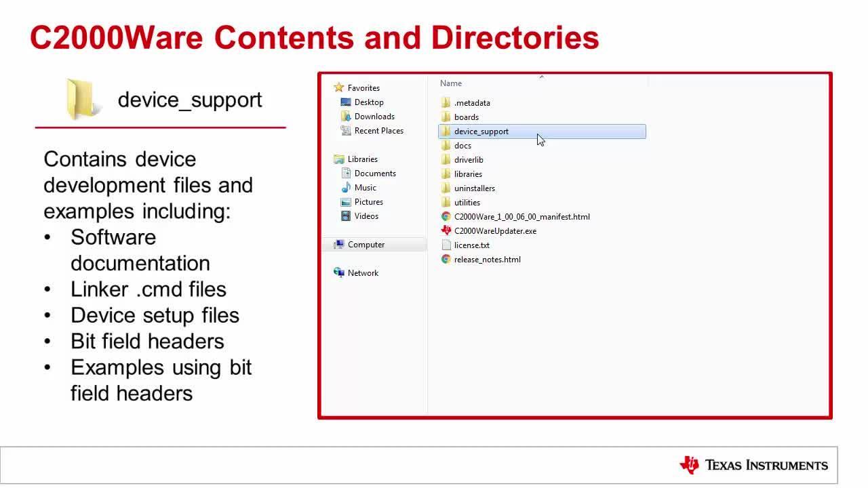Click the C2000WareUpdater.exe icon
The height and width of the screenshot is (488, 868).
click(x=446, y=231)
